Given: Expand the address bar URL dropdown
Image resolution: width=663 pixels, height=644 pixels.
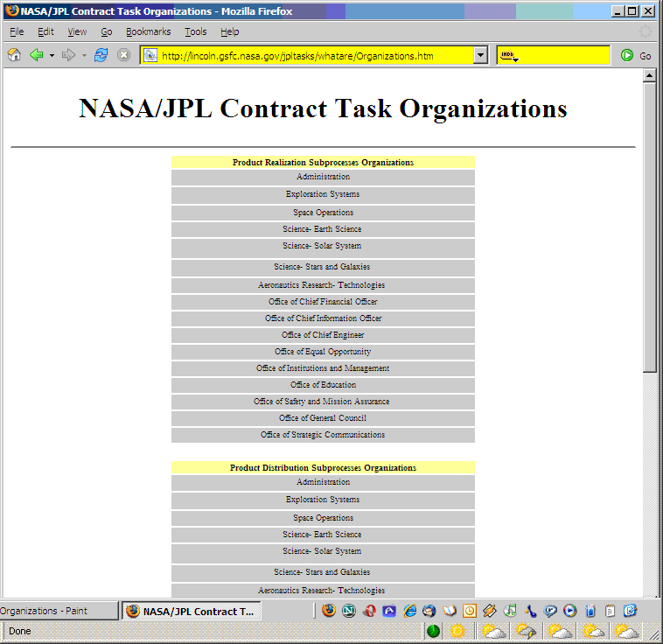Looking at the screenshot, I should [x=480, y=55].
